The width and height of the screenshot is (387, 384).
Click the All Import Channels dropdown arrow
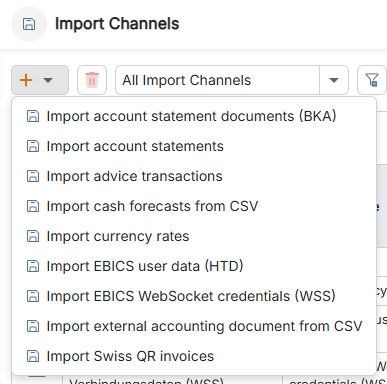[334, 80]
